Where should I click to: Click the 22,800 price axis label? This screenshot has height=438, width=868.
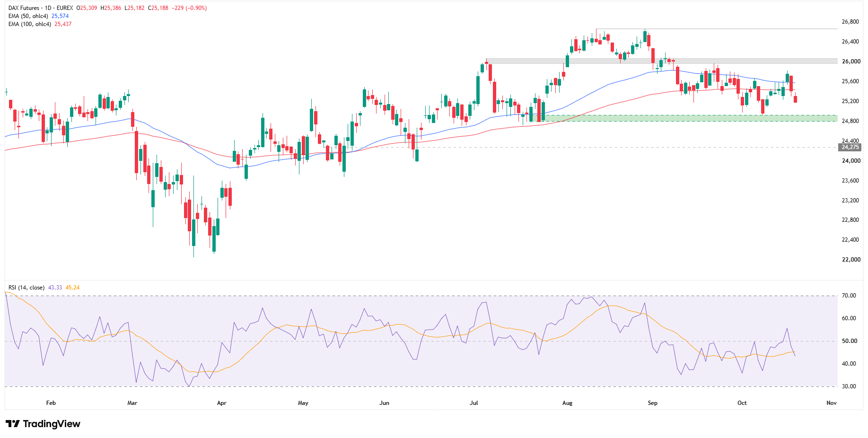click(850, 220)
